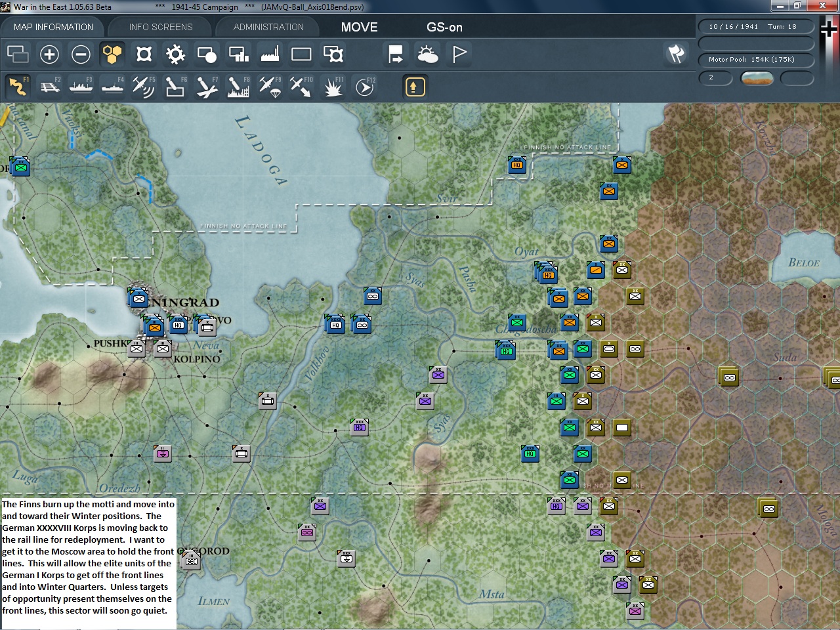Click the rectangle-with-bar-chart toolbar icon
Viewport: 840px width, 630px height.
pos(238,54)
